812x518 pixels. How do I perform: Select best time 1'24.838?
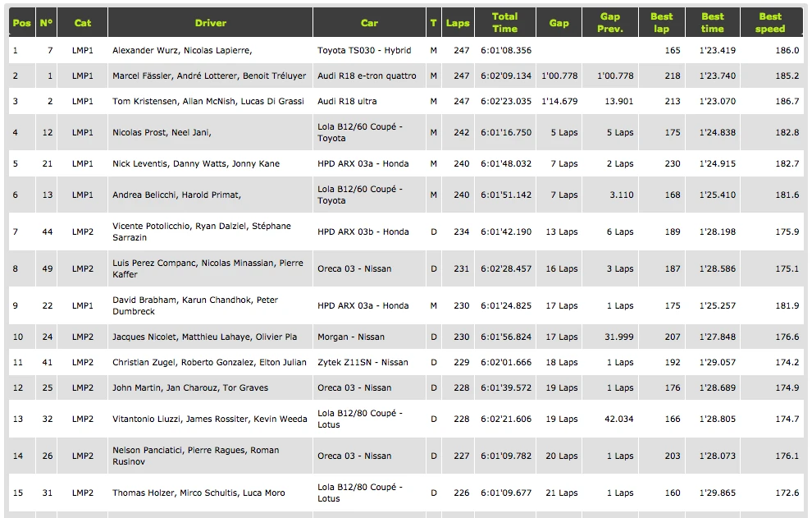coord(717,132)
